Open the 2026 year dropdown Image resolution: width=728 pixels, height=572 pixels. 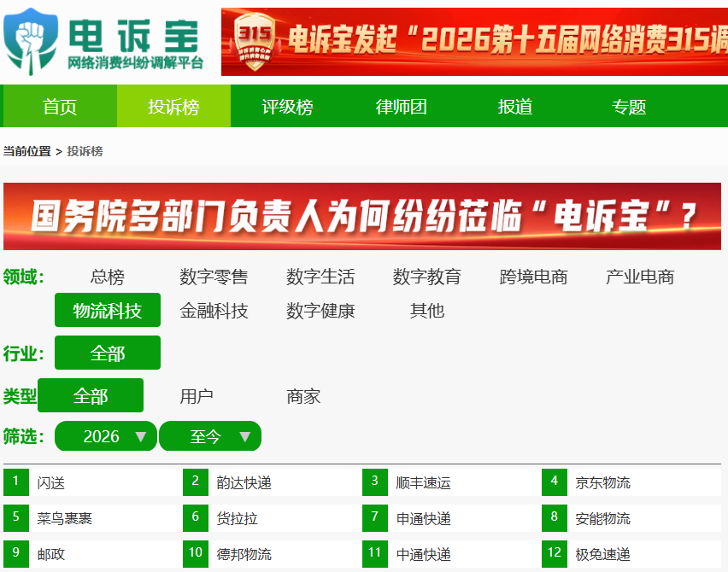(106, 436)
